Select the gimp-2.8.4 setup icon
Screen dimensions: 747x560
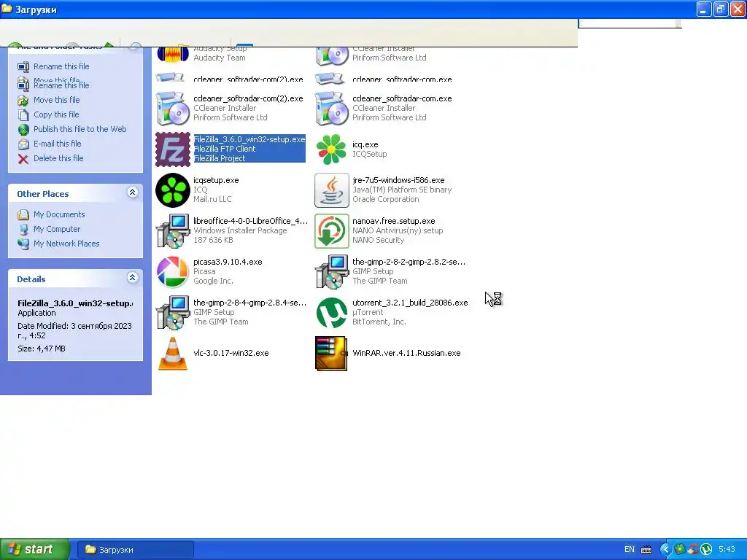(x=173, y=313)
